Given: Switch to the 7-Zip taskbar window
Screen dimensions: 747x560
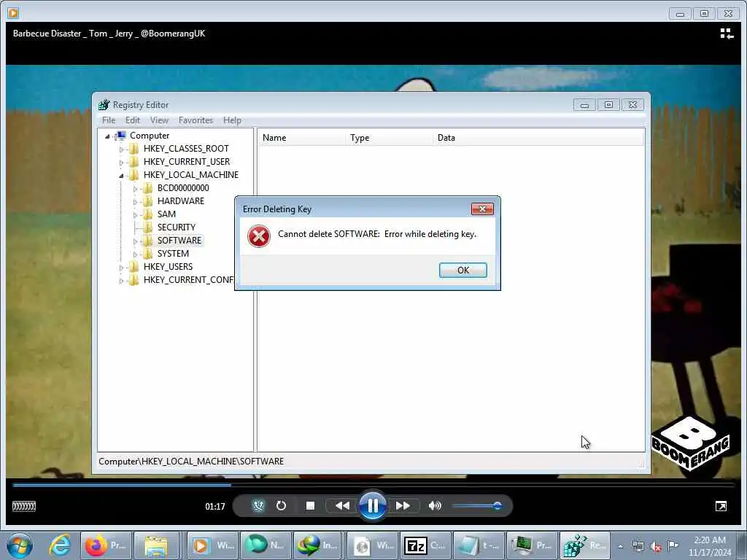Looking at the screenshot, I should tap(424, 545).
